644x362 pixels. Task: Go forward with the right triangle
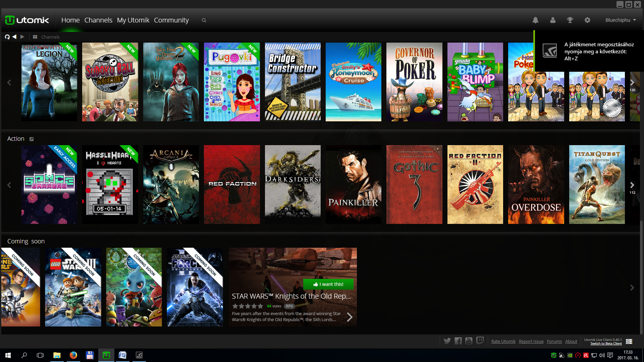(22, 37)
